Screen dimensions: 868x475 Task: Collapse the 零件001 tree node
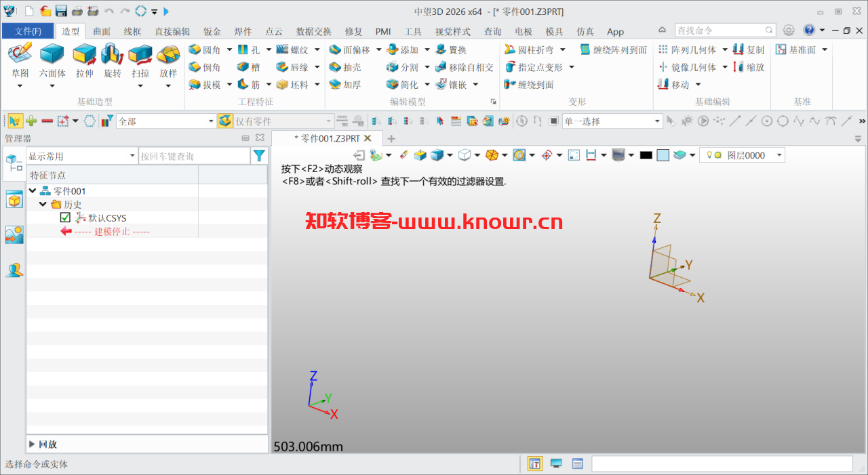(x=33, y=191)
